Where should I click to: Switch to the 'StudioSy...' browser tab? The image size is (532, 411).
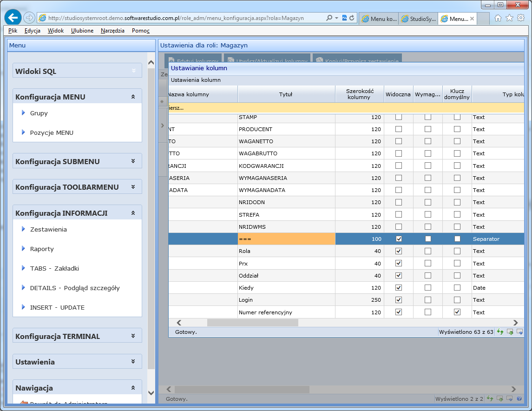[418, 19]
